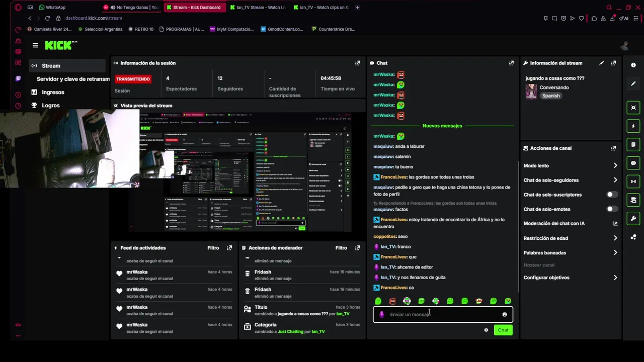Screen dimensions: 644x362
Task: Reload the page in the browser
Action: 47,18
